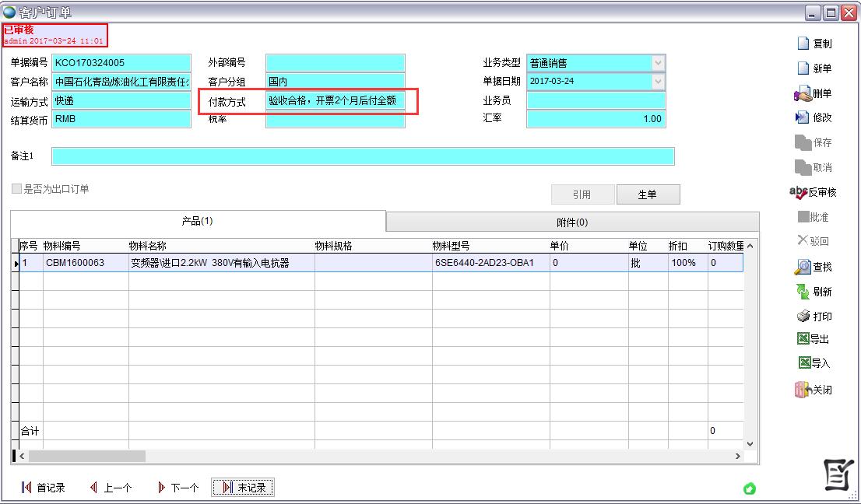Switch to the 附件(0) tab
This screenshot has height=504, width=861.
(x=572, y=221)
